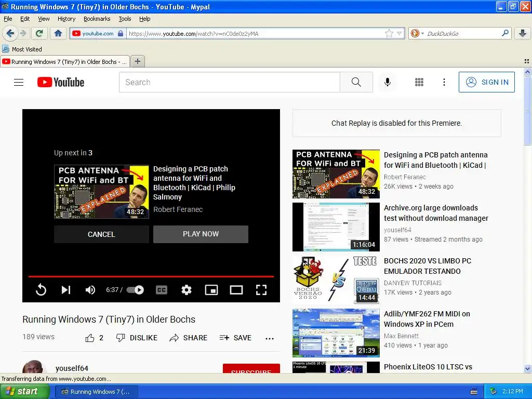Click the SHARE button

pyautogui.click(x=188, y=338)
